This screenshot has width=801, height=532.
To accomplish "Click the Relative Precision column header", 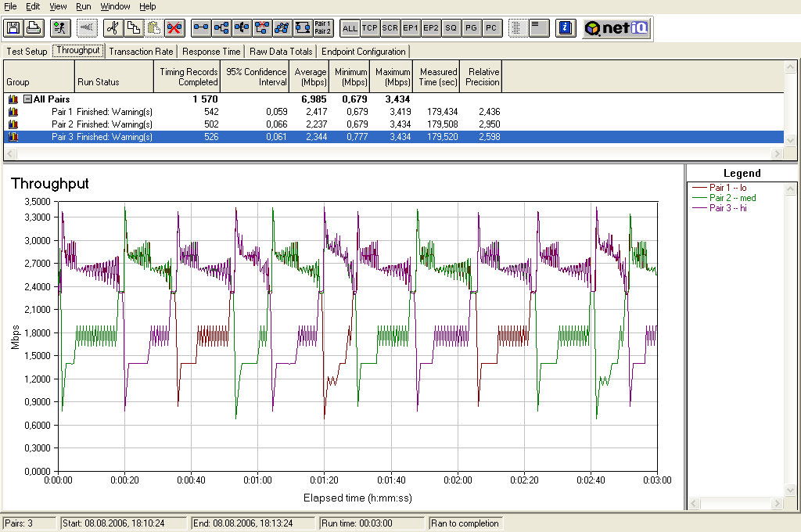I will pyautogui.click(x=481, y=77).
